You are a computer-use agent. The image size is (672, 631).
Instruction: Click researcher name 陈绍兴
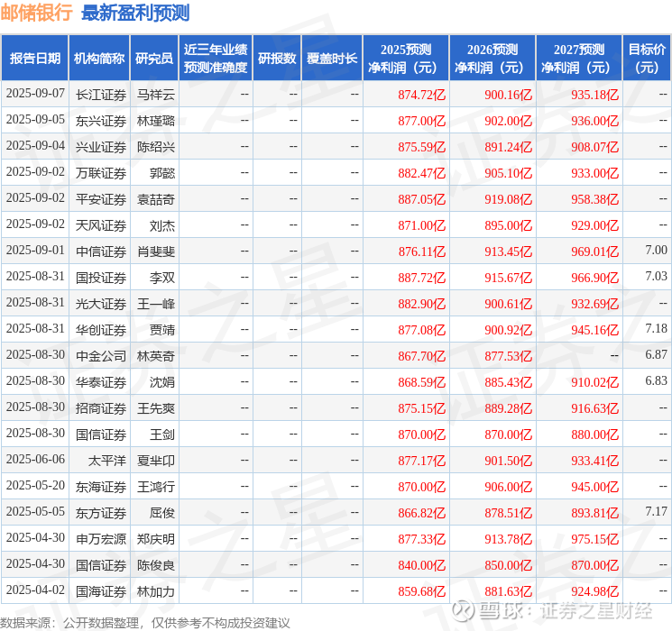click(x=156, y=147)
